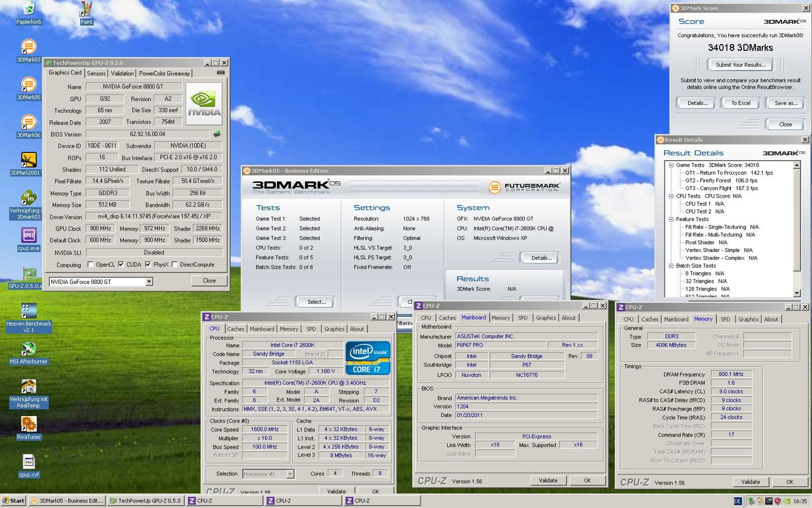812x508 pixels.
Task: Open Caches tab in CPU-Z processor window
Action: point(235,329)
